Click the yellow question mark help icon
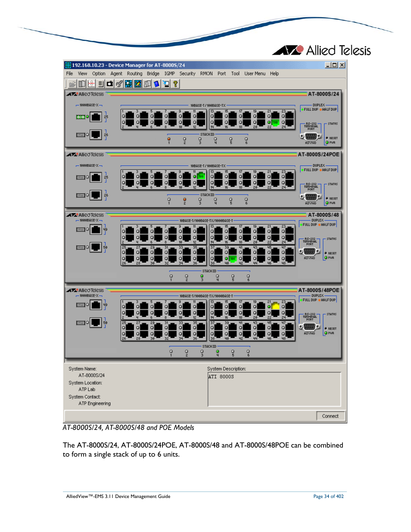 175,84
